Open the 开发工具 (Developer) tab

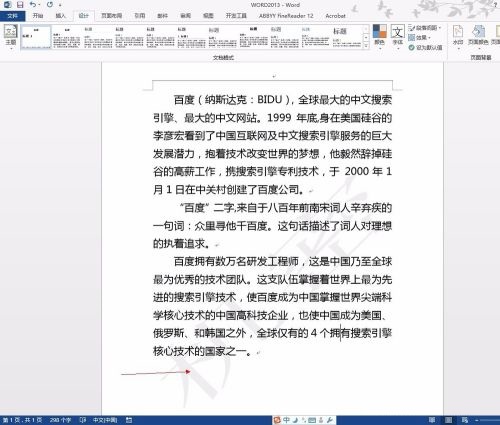tap(236, 16)
